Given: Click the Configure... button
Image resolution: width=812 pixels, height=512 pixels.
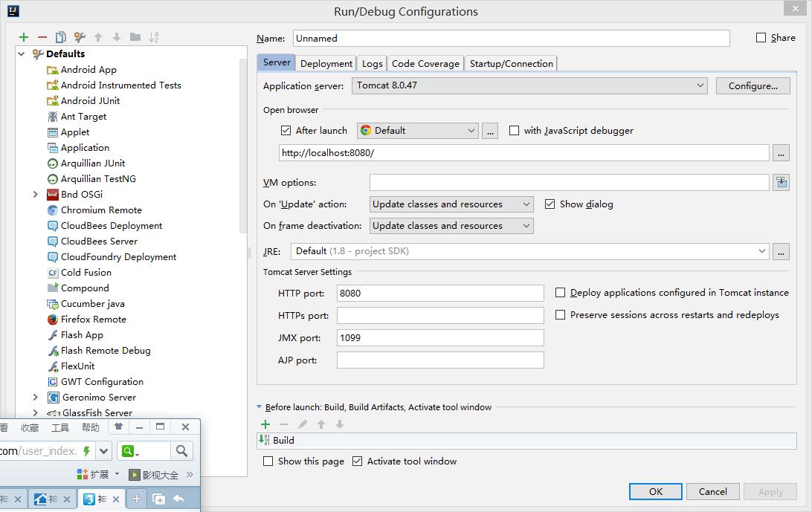Looking at the screenshot, I should pyautogui.click(x=753, y=86).
